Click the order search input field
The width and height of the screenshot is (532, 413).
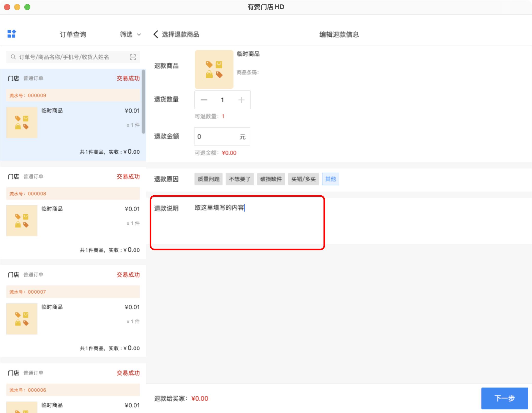point(68,57)
